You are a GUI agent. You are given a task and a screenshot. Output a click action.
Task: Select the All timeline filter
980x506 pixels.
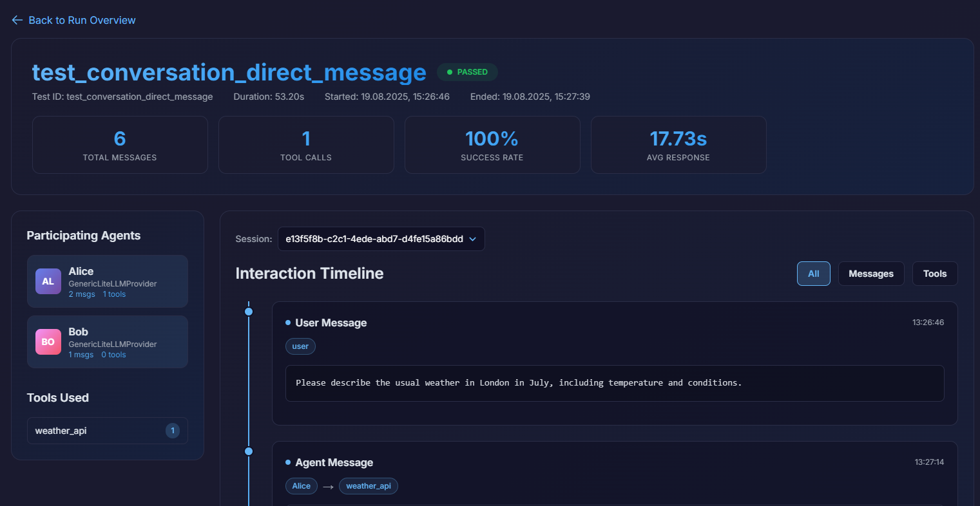point(813,274)
